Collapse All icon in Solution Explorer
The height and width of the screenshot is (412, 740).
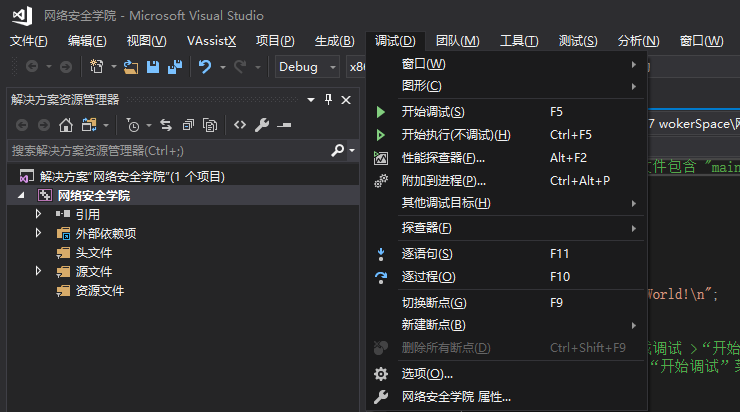click(188, 125)
